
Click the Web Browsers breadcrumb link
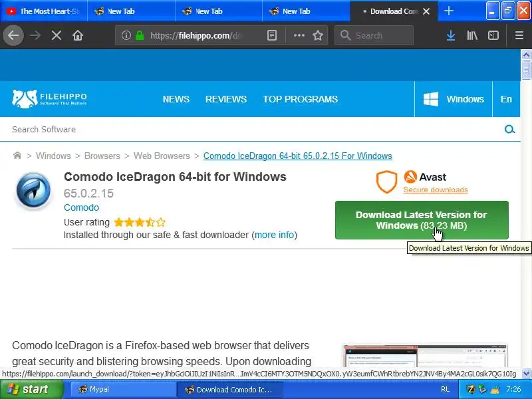click(x=162, y=156)
